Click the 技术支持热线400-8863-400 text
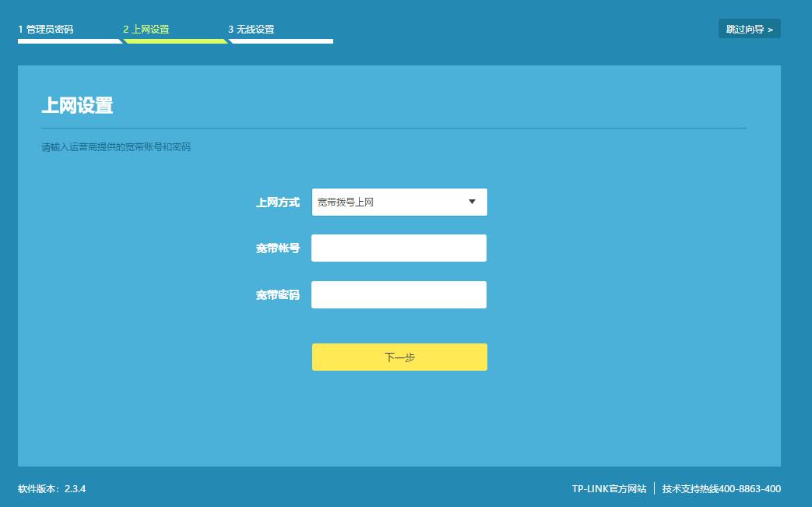 (x=719, y=488)
